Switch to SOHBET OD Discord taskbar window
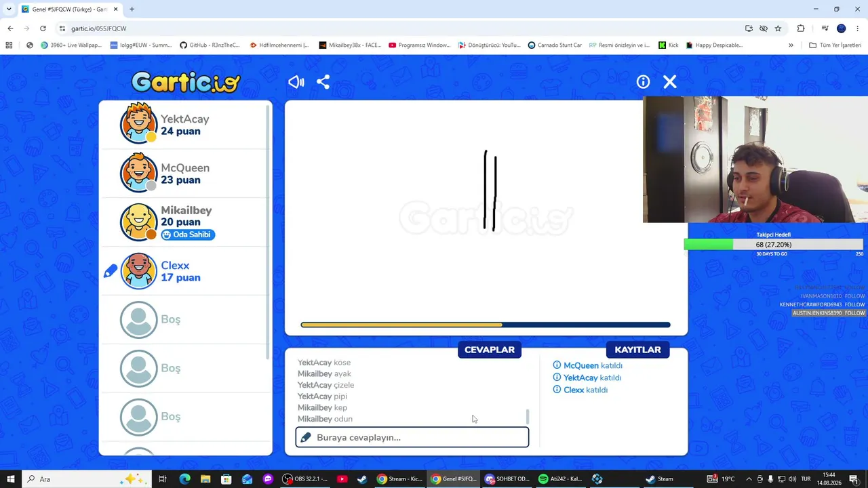The height and width of the screenshot is (488, 868). tap(507, 479)
